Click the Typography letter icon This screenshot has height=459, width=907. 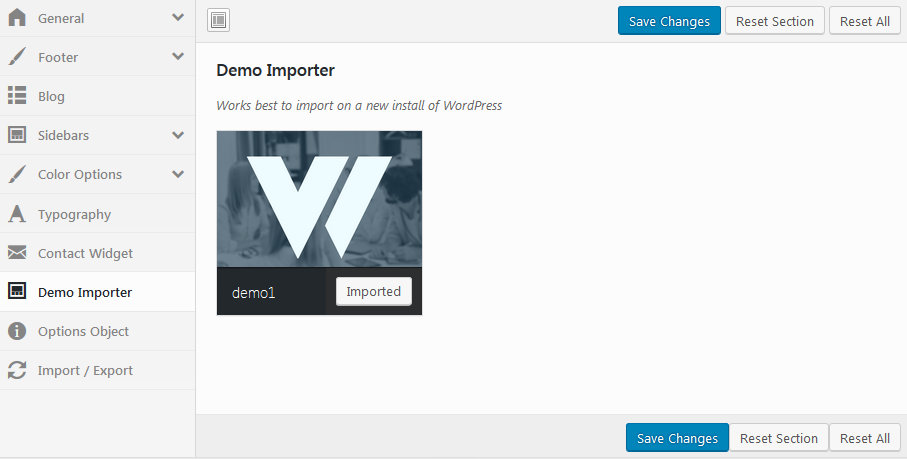[17, 214]
